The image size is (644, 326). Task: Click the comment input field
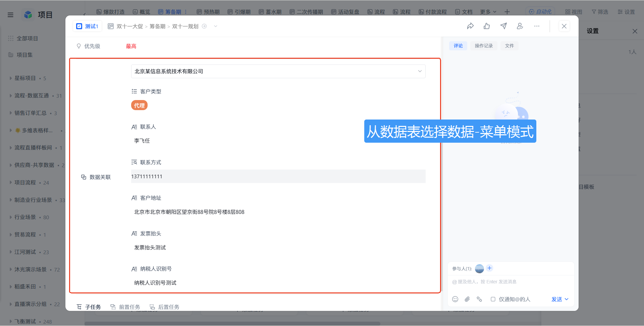click(x=511, y=282)
